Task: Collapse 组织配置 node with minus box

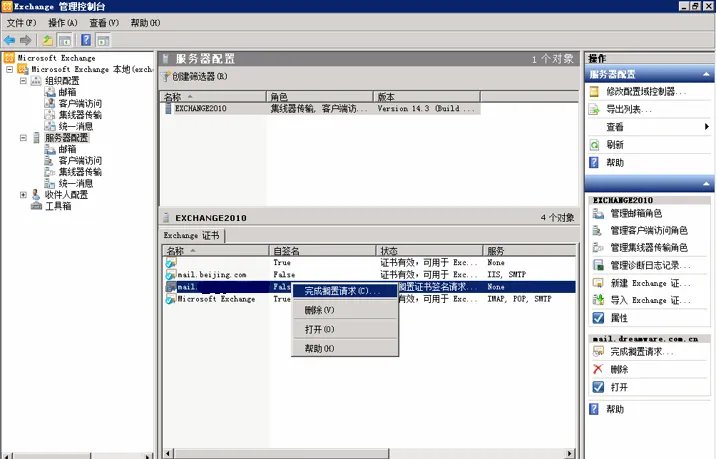Action: [x=23, y=80]
